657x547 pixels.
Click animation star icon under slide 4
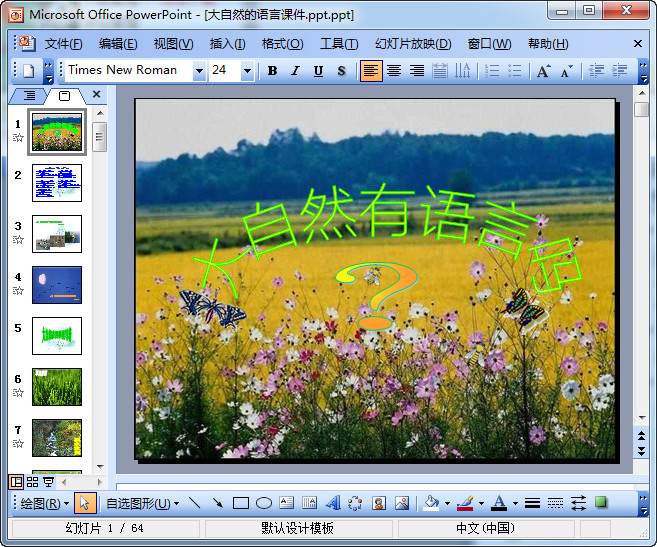(18, 290)
